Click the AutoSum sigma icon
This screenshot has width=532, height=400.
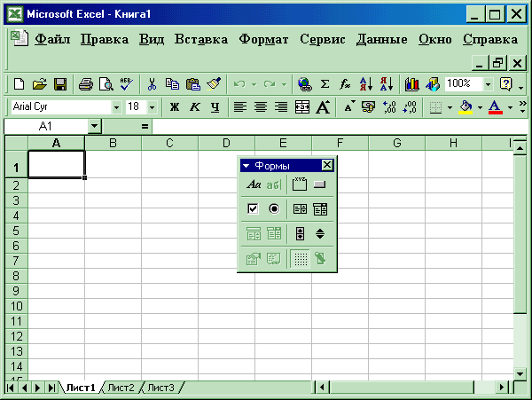tap(325, 83)
